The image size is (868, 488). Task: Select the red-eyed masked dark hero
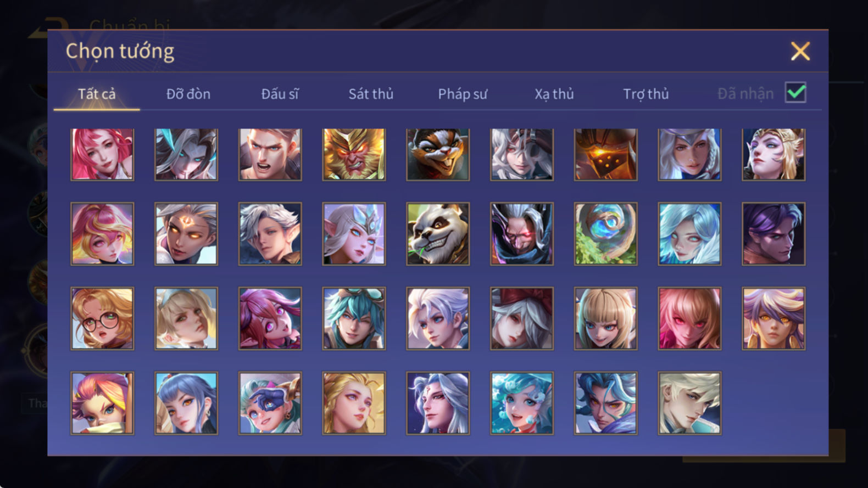tap(522, 234)
